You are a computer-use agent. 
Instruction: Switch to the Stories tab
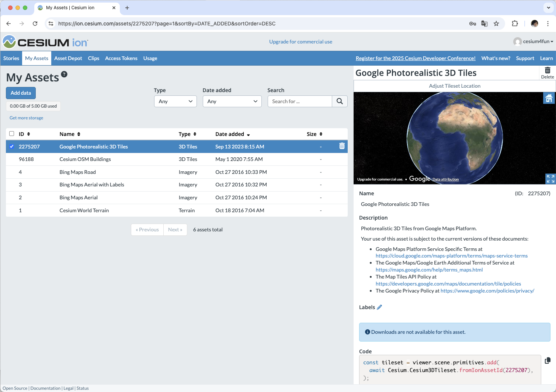coord(11,58)
